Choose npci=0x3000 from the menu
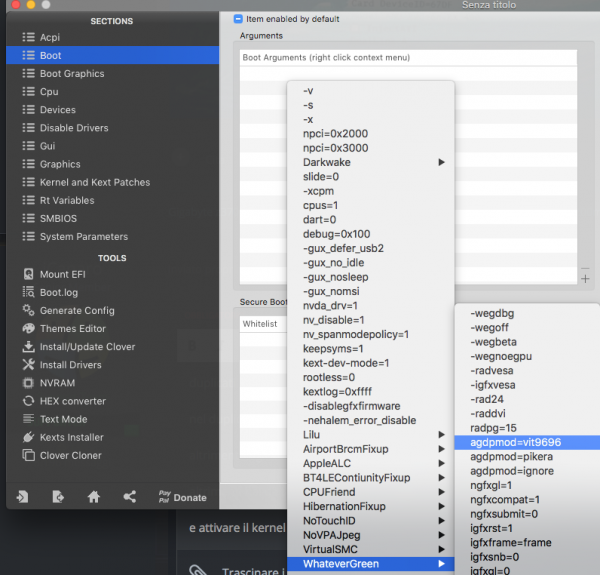The width and height of the screenshot is (600, 575). [370, 148]
